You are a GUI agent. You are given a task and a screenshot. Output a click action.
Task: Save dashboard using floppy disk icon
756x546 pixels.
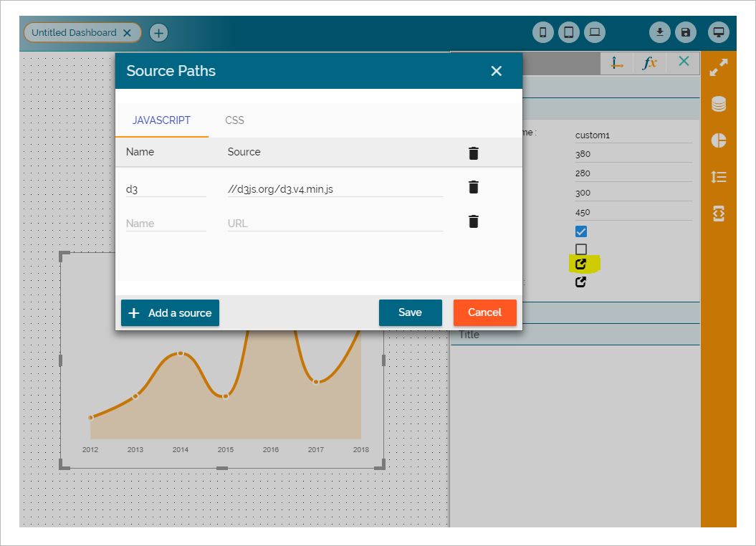pyautogui.click(x=686, y=32)
